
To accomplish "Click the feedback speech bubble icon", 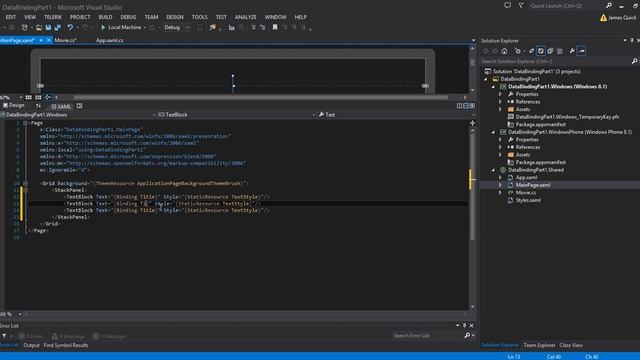I will coord(507,5).
